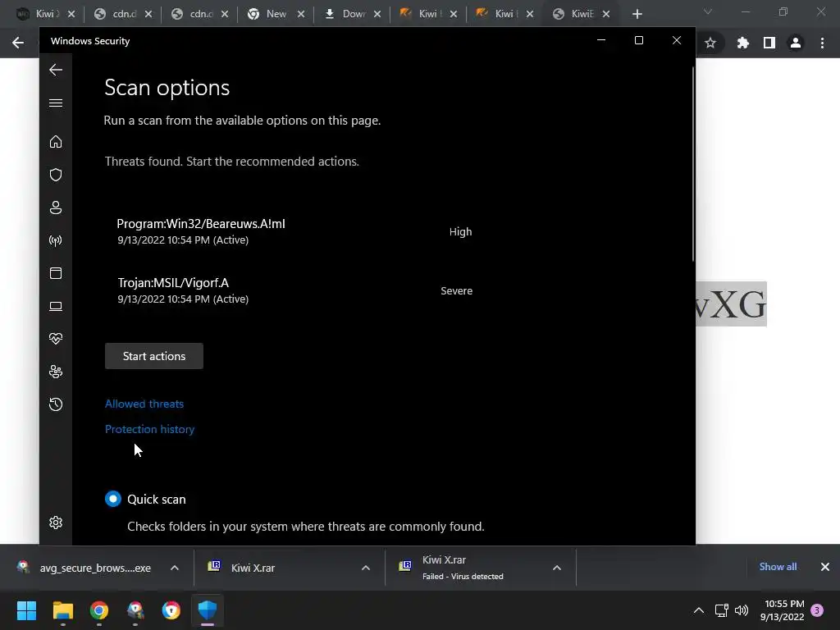
Task: Click Show all downloads
Action: [778, 567]
